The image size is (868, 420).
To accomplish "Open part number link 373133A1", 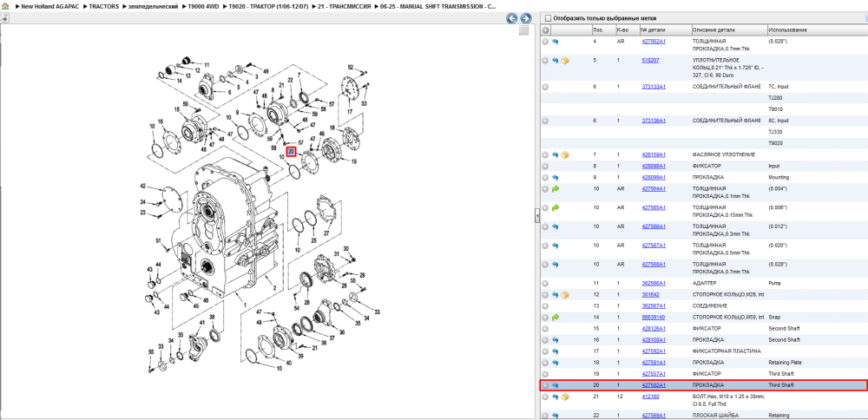I will (x=654, y=87).
